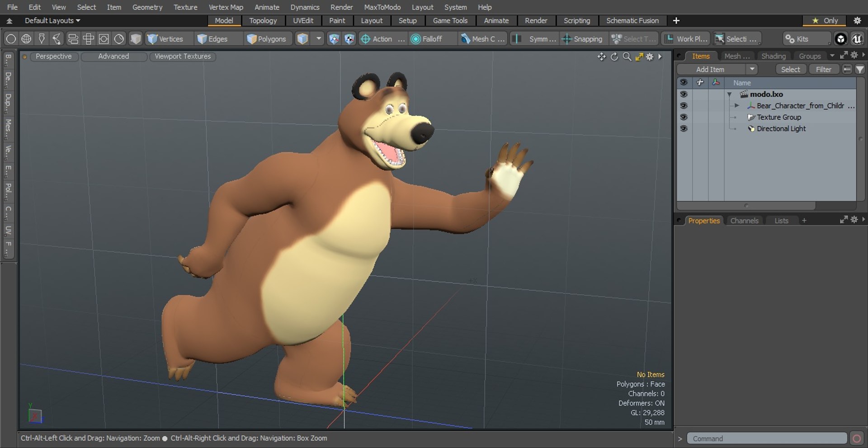Open the Mesh Constraint menu

click(x=483, y=39)
